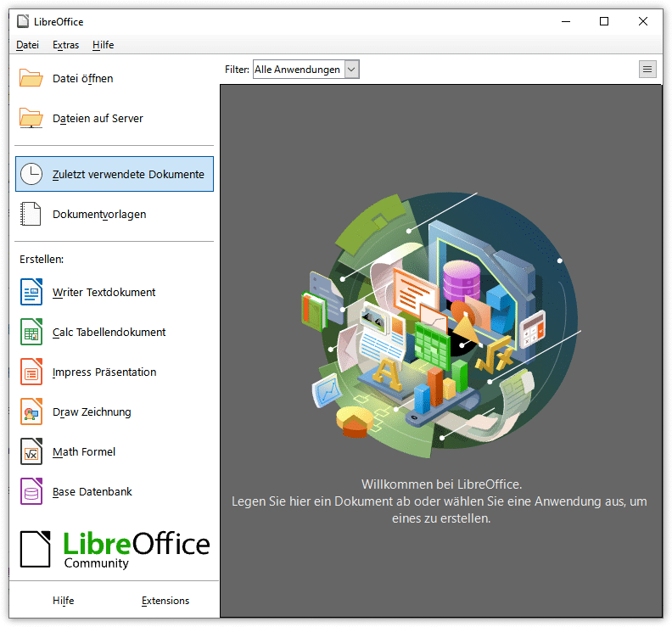Minimize the LibreOffice window
672x627 pixels.
[566, 21]
